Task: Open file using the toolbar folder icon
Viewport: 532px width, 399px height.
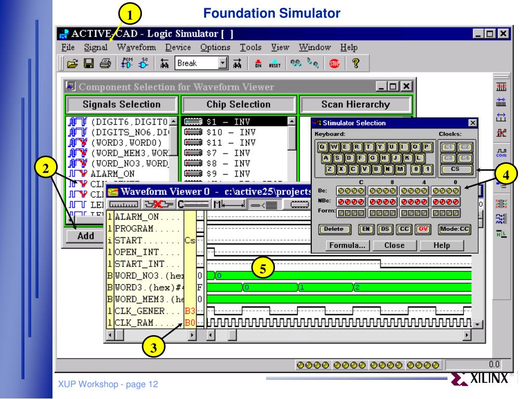Action: click(72, 63)
